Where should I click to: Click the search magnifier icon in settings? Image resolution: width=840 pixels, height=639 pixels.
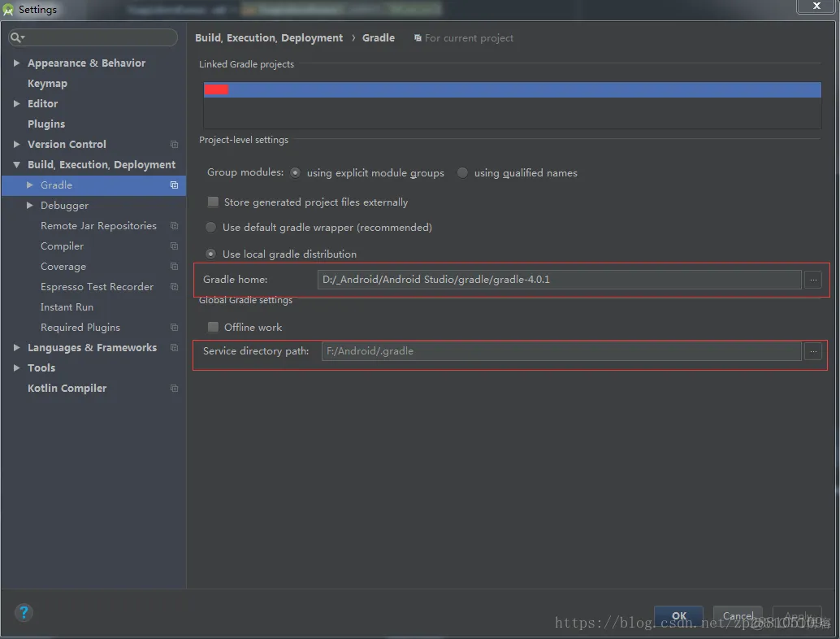(x=17, y=37)
